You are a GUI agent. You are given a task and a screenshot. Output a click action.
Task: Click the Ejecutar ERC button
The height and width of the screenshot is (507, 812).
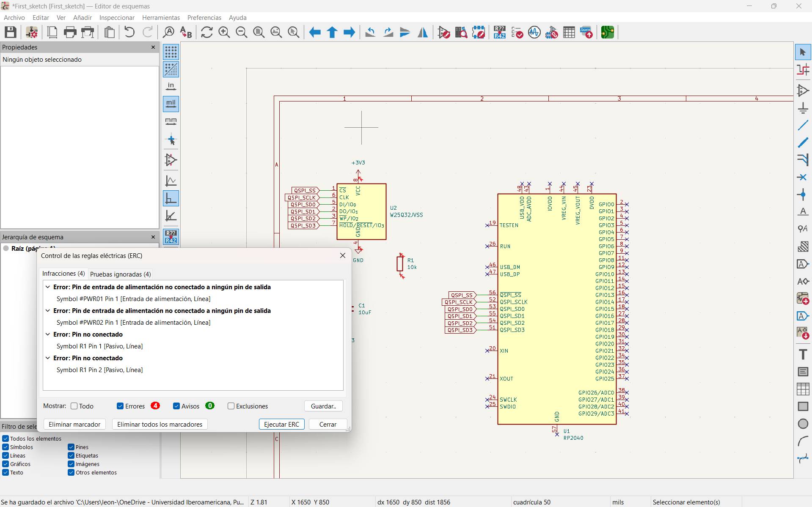click(x=281, y=424)
